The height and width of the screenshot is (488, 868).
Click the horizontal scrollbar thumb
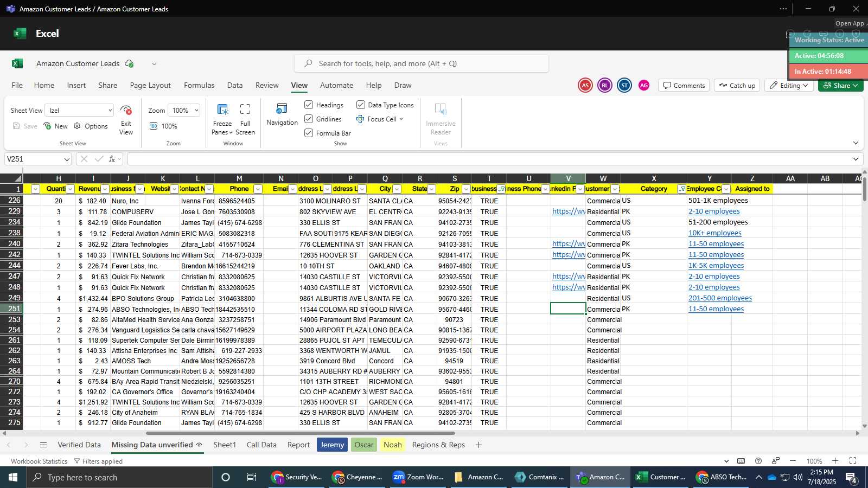300,433
